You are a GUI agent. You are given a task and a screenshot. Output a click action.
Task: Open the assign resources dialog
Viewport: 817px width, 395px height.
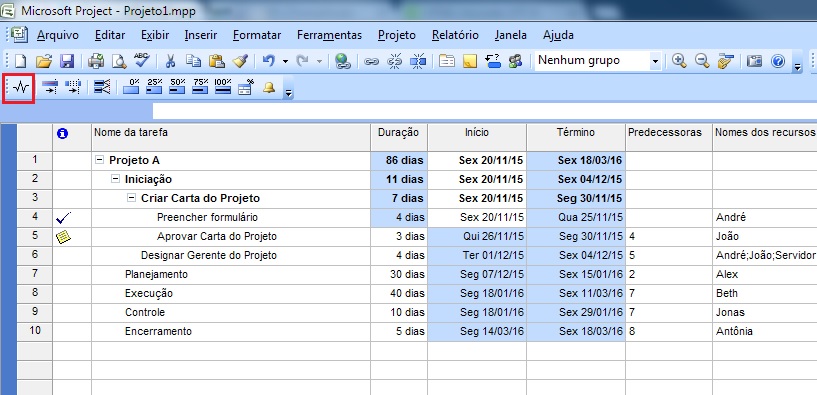coord(516,61)
